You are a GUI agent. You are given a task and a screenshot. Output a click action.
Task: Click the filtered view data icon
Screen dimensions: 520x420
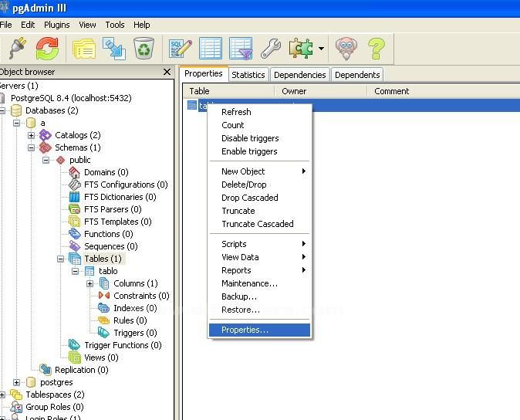pos(241,49)
